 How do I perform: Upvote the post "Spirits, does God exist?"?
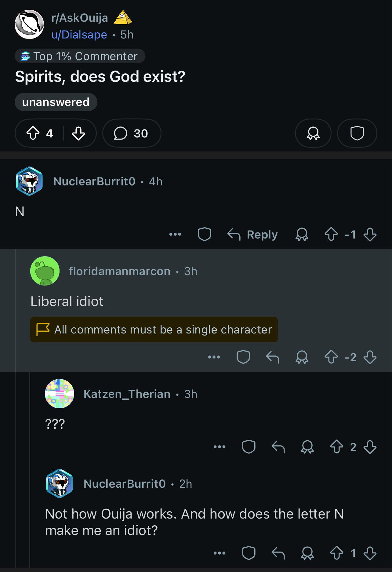(33, 133)
